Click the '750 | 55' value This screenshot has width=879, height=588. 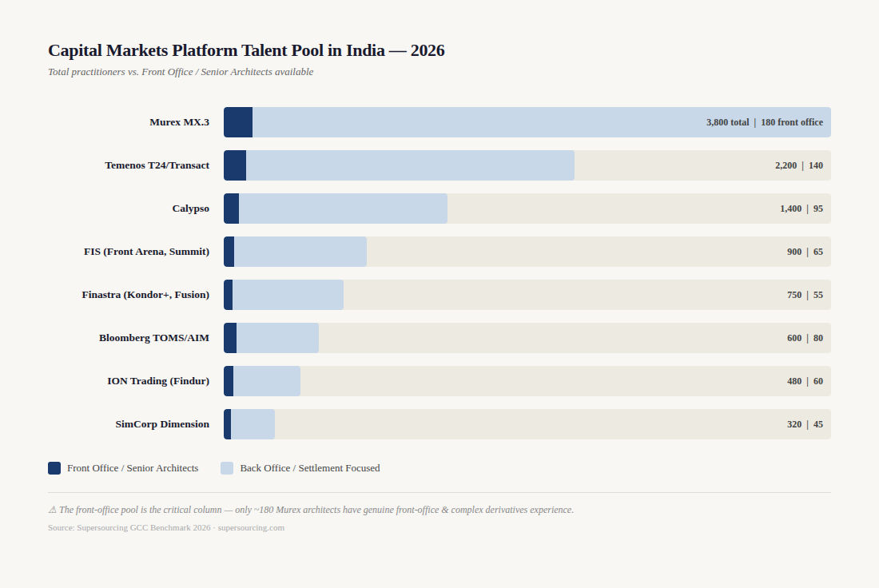(805, 295)
